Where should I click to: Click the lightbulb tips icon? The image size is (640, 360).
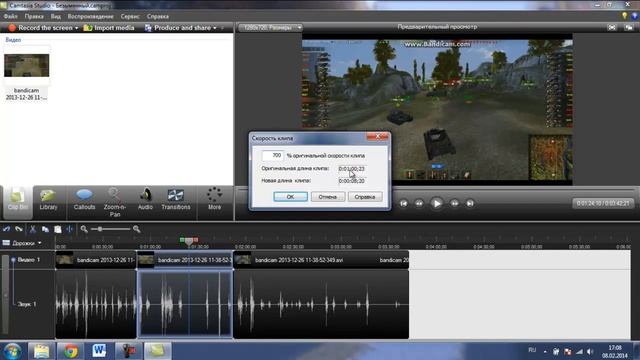pyautogui.click(x=624, y=16)
